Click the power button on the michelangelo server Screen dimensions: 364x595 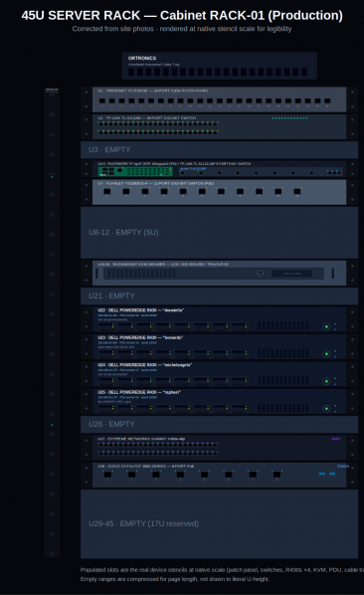click(326, 381)
